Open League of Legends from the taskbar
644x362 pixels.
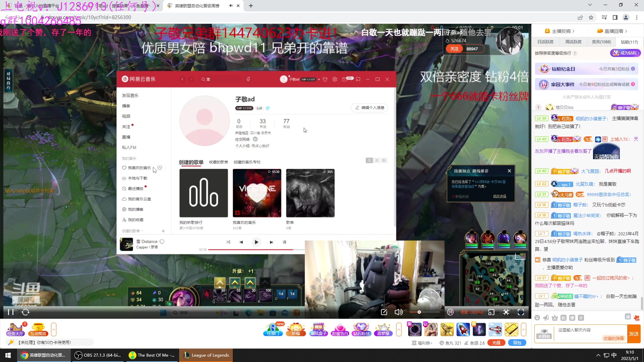point(206,355)
